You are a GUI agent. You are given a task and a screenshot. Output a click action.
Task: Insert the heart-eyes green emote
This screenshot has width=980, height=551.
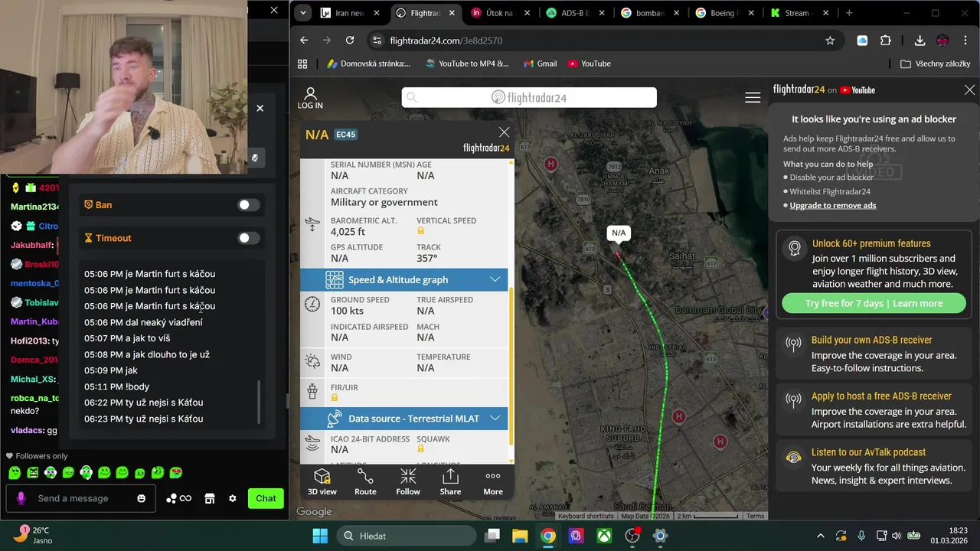175,473
